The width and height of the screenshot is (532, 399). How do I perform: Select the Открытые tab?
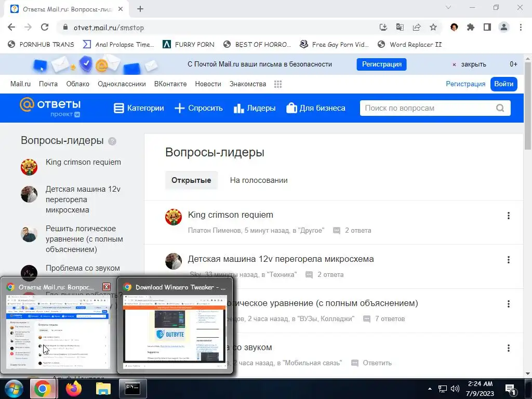pyautogui.click(x=191, y=180)
